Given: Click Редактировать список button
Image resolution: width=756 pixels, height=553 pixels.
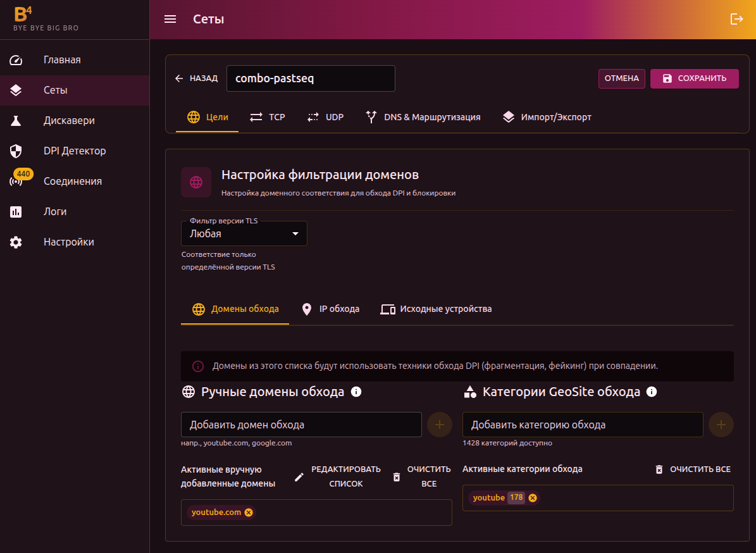Looking at the screenshot, I should (338, 476).
